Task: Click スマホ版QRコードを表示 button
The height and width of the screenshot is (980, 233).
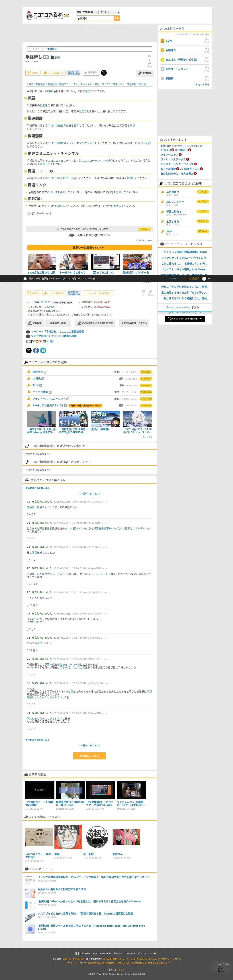Action: point(134,323)
